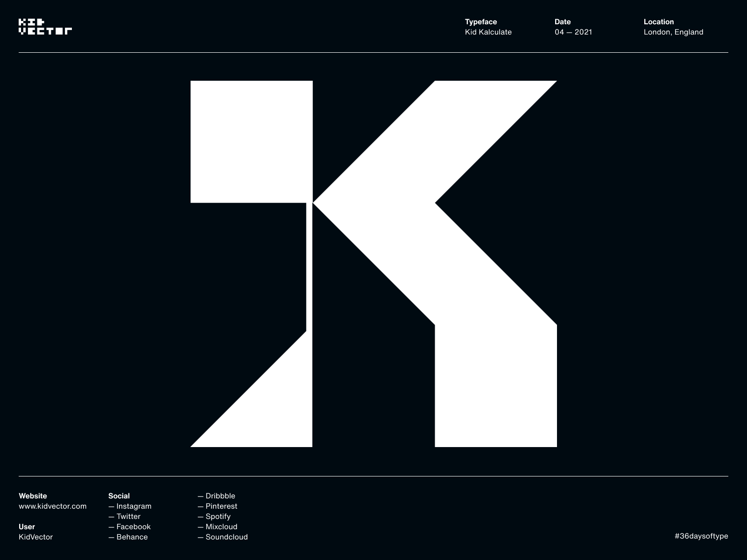Click the User label

click(x=27, y=526)
